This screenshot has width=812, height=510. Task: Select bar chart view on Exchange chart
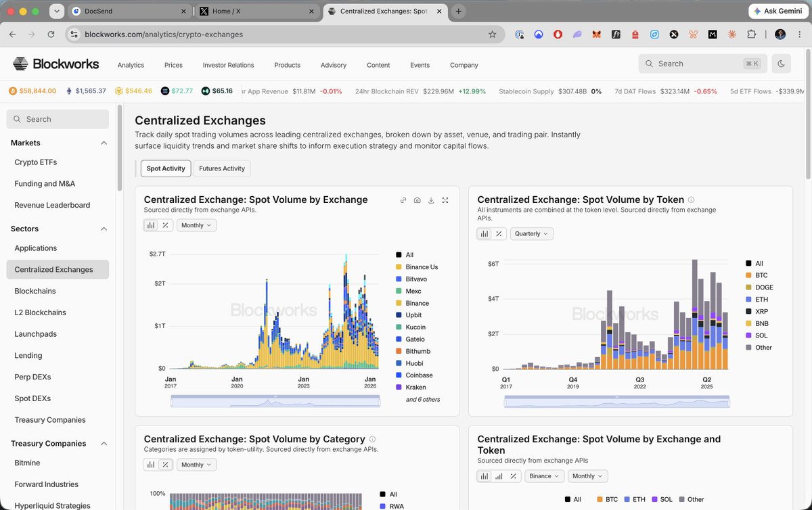151,225
